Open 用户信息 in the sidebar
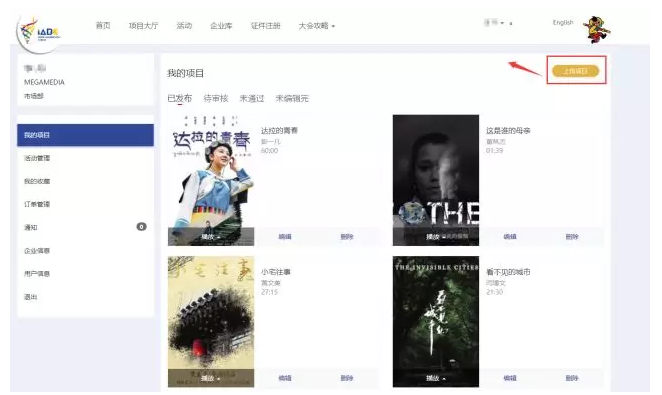The width and height of the screenshot is (662, 395). [85, 273]
